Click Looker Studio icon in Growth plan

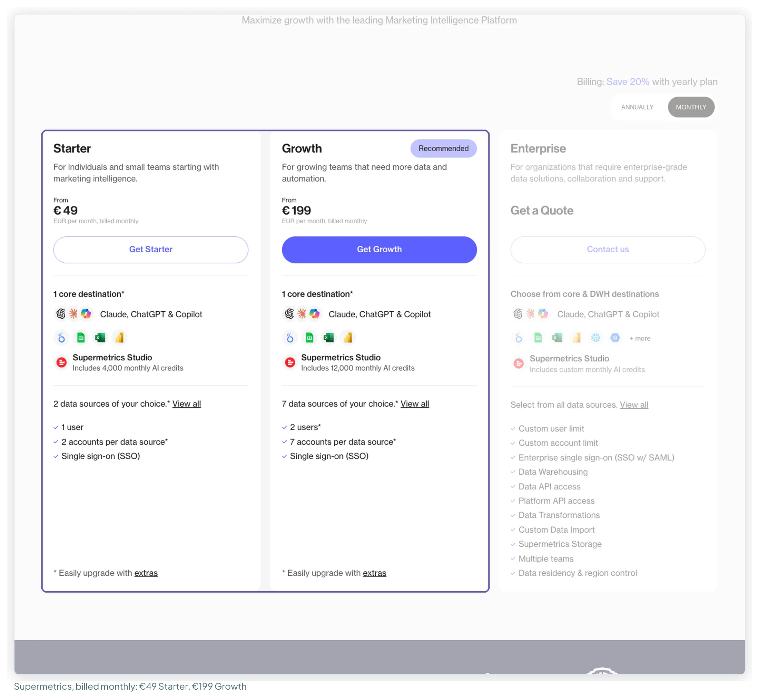[x=290, y=338]
